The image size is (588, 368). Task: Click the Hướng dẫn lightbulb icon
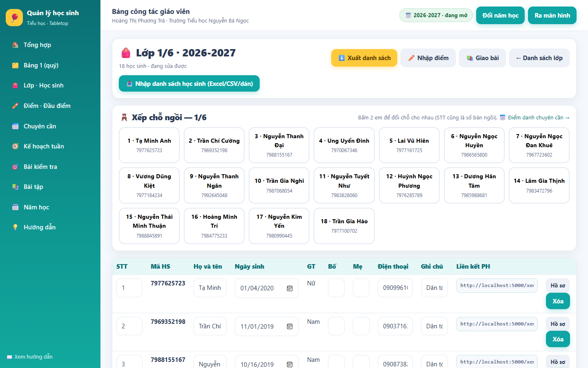point(15,227)
